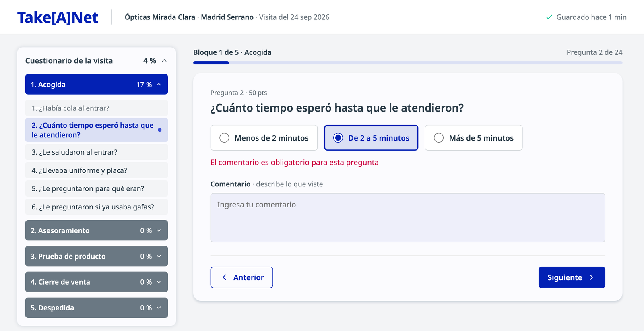Open question '1. ¿Había cola al entrar?'

(x=97, y=108)
